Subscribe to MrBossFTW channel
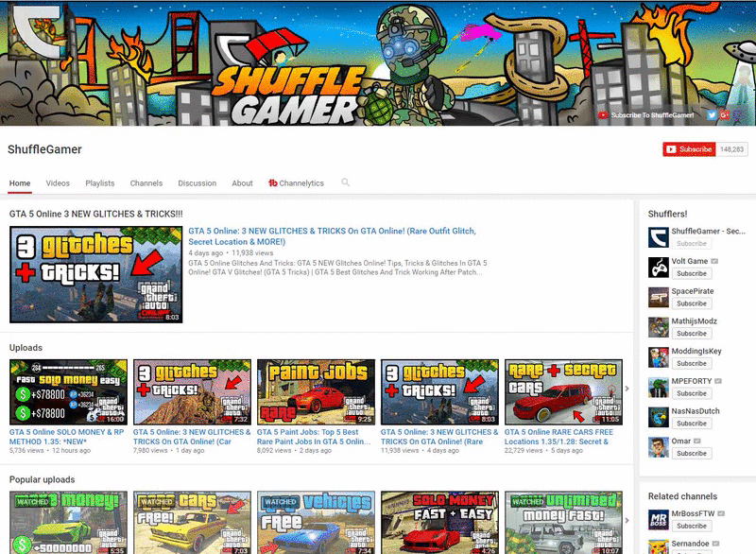The width and height of the screenshot is (756, 554). tap(692, 526)
